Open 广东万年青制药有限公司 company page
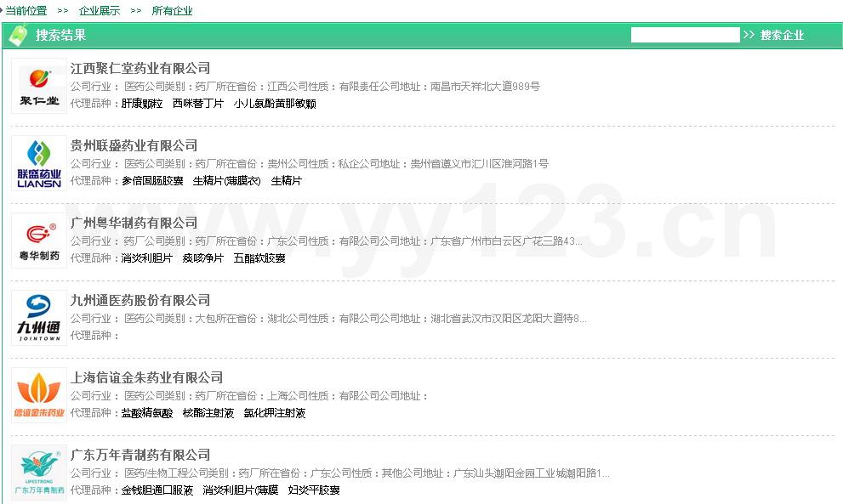843x504 pixels. (x=140, y=455)
